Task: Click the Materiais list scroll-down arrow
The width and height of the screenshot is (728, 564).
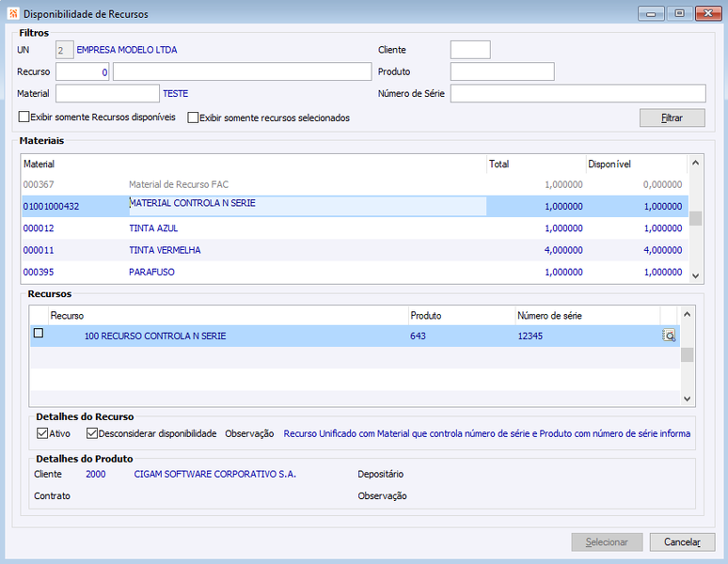Action: pos(695,275)
